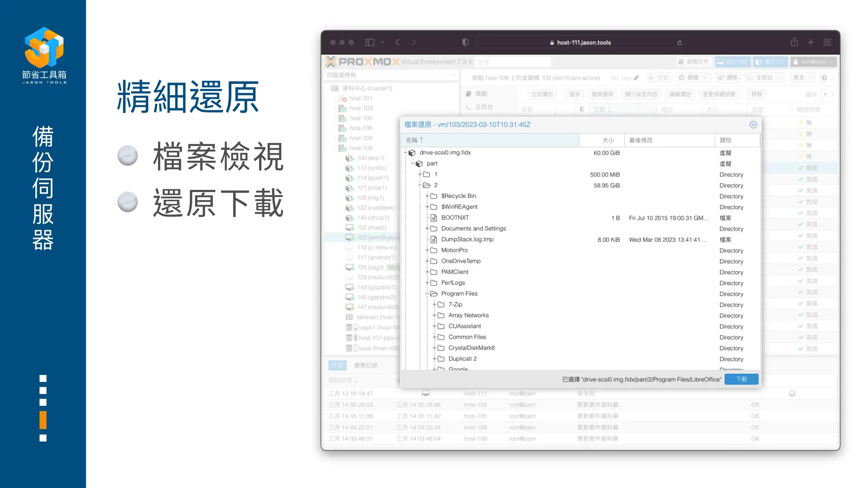The height and width of the screenshot is (488, 868).
Task: Click the Duplicati 2 folder icon
Action: [x=441, y=358]
